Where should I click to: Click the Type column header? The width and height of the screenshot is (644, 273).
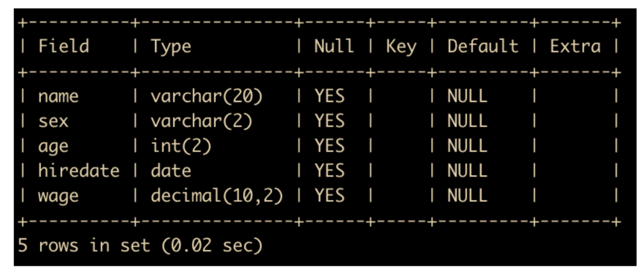[x=171, y=47]
